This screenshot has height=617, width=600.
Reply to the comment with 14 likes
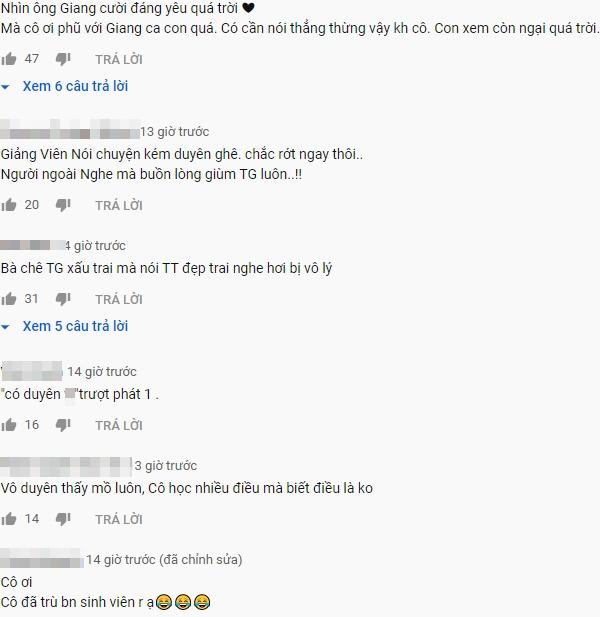[x=119, y=519]
